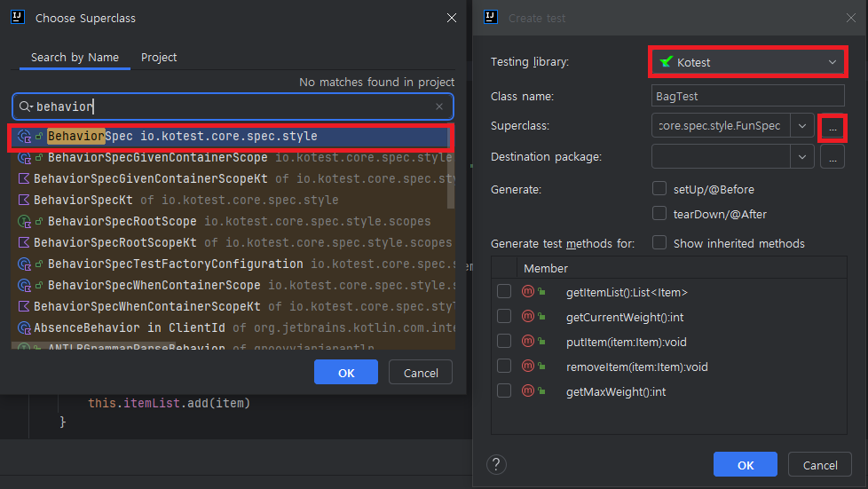Toggle Show inherited methods checkbox

659,242
